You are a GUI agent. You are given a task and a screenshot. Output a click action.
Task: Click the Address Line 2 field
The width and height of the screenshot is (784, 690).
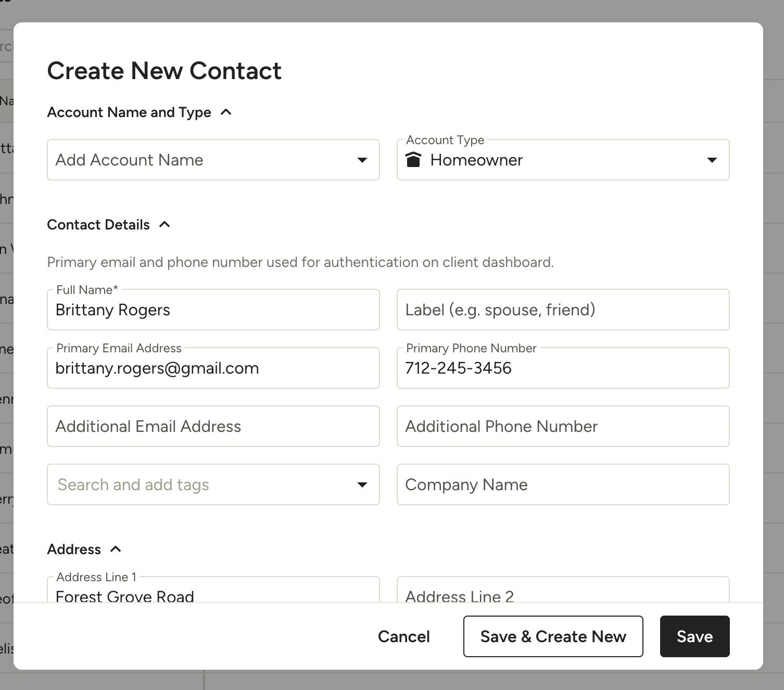[x=563, y=590]
